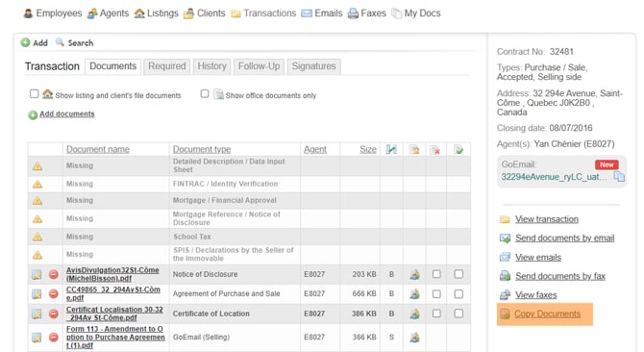Screen dimensions: 644x352
Task: Sort by Document name column
Action: pyautogui.click(x=98, y=149)
